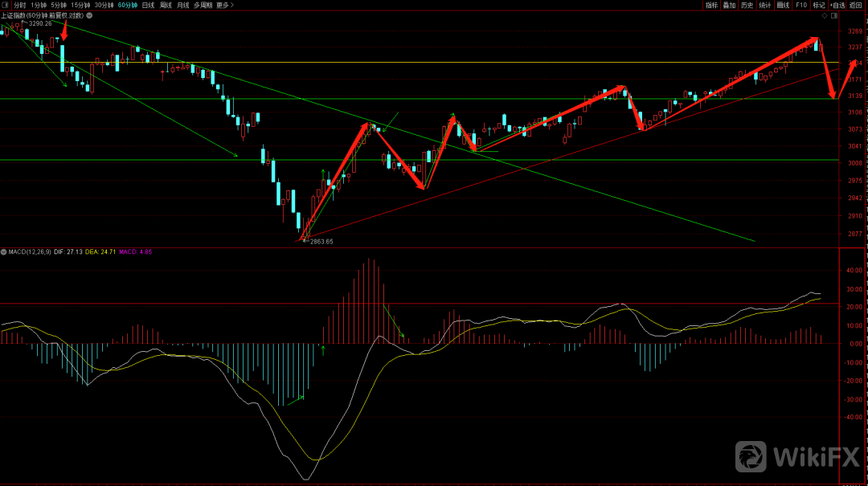Click the panel toggle icon at top-left
This screenshot has height=486, width=868.
6,5
